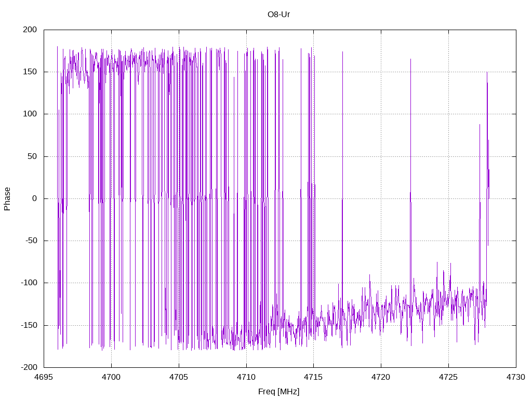The height and width of the screenshot is (399, 532).
Task: Click y-axis tick label 100
Action: tap(30, 114)
